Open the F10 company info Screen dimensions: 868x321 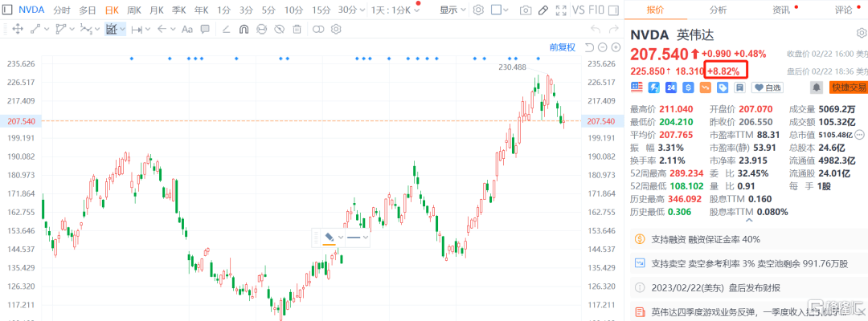pos(596,10)
